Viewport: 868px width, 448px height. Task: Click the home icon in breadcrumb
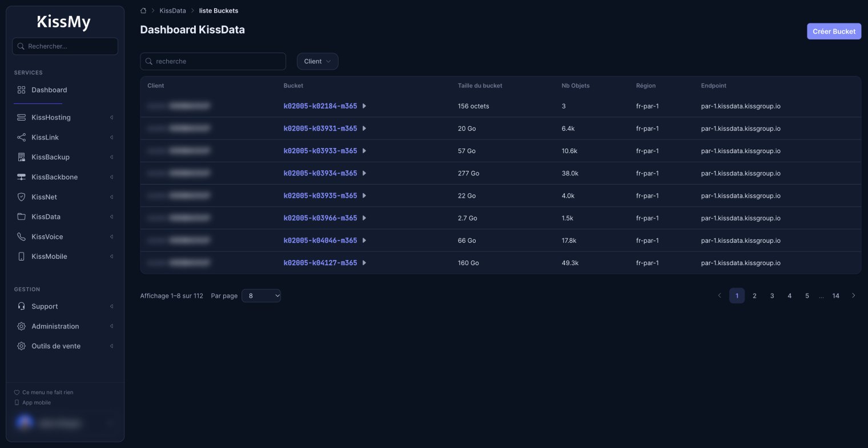143,10
